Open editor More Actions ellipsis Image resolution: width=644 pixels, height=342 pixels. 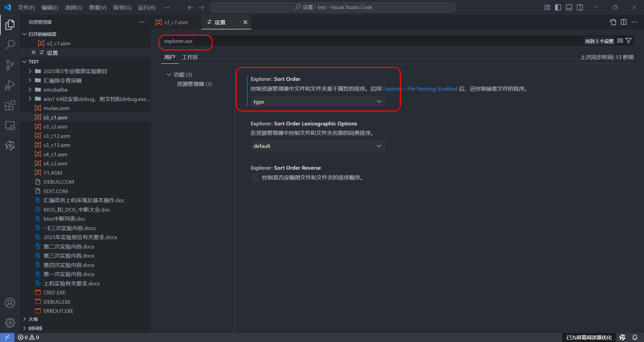(634, 22)
